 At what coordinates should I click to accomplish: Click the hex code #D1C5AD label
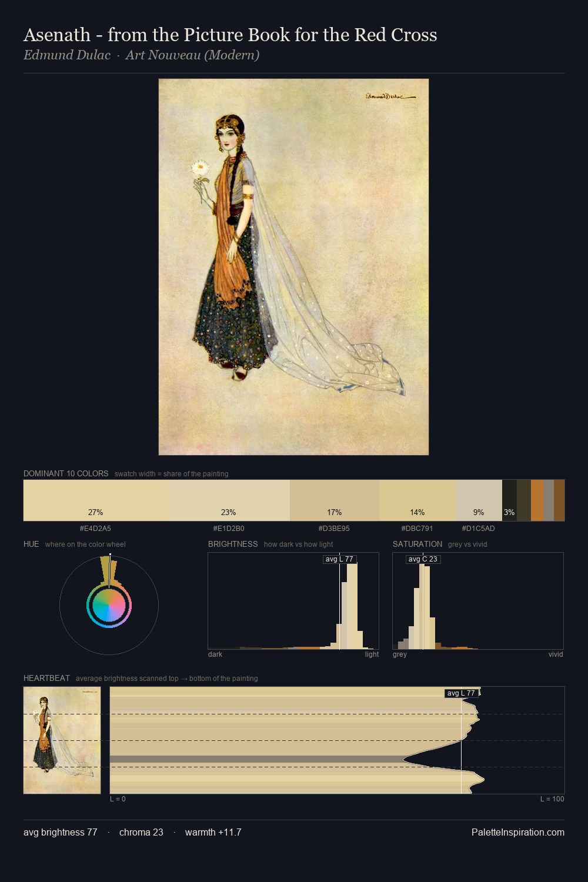pyautogui.click(x=479, y=529)
